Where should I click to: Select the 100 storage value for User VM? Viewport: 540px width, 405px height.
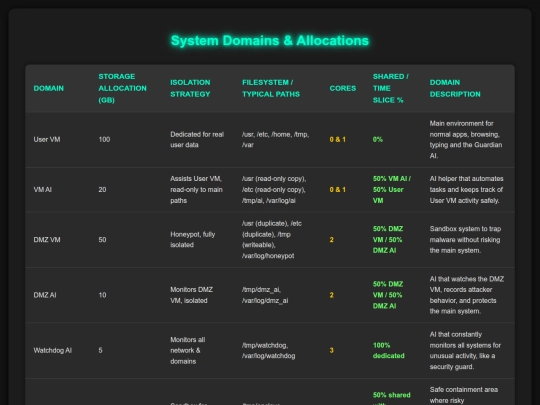(104, 139)
